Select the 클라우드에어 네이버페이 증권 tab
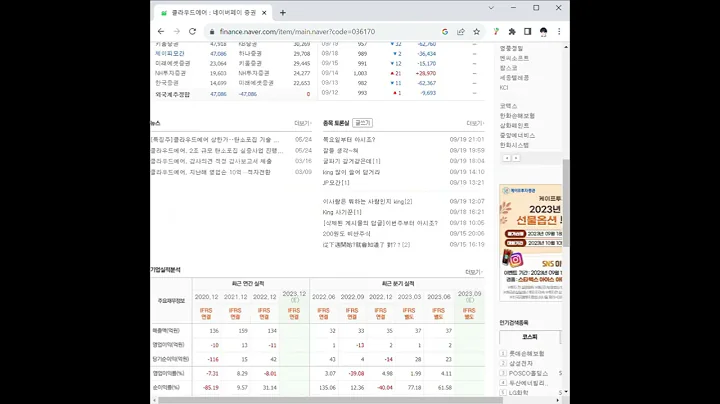720x404 pixels. pos(213,13)
